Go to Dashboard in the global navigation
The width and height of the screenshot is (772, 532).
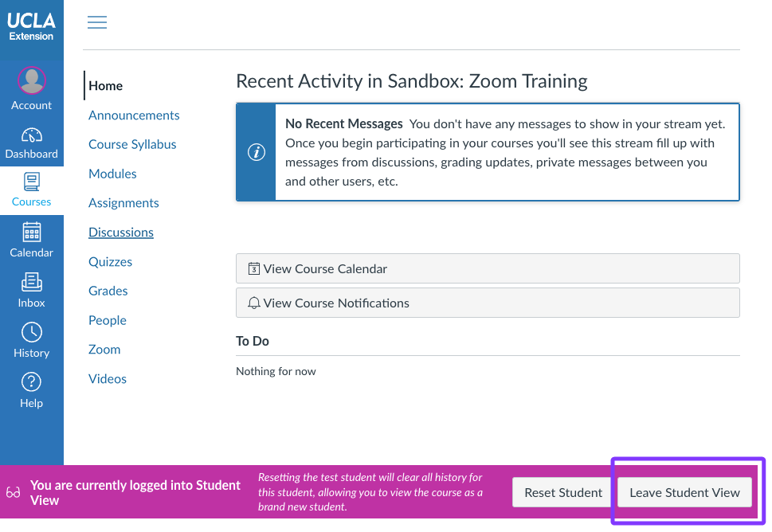[x=32, y=143]
